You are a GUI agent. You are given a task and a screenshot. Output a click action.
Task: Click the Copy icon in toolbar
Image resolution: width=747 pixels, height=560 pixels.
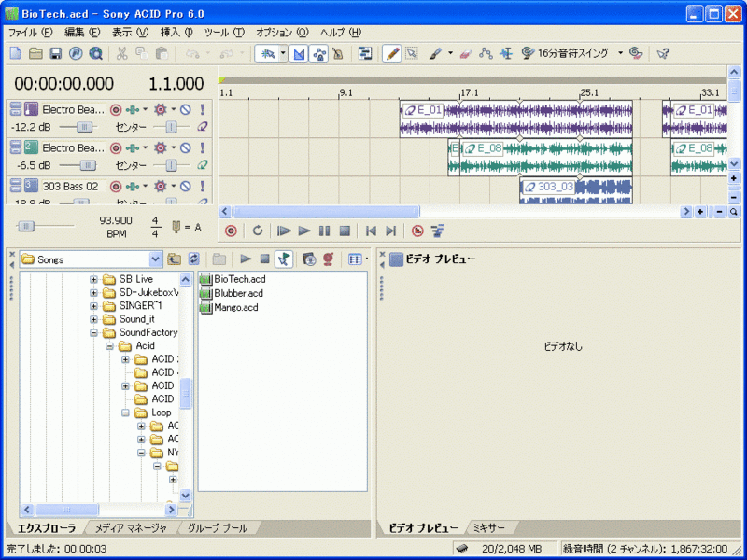142,53
